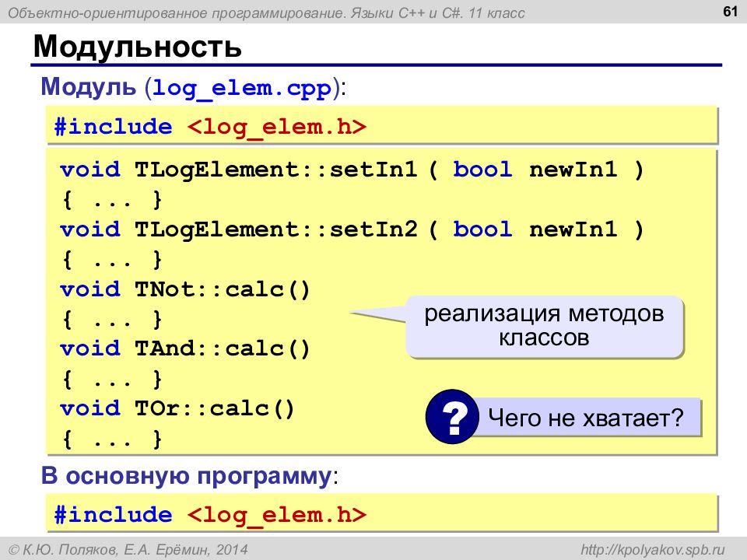The width and height of the screenshot is (747, 560).
Task: Click the "void TAnd::calc()" line
Action: [x=185, y=349]
